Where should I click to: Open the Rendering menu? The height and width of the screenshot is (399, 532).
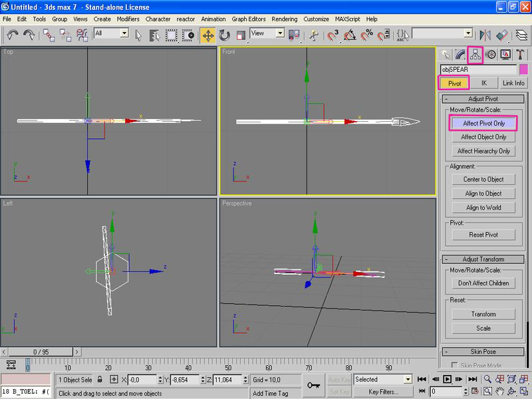point(285,19)
